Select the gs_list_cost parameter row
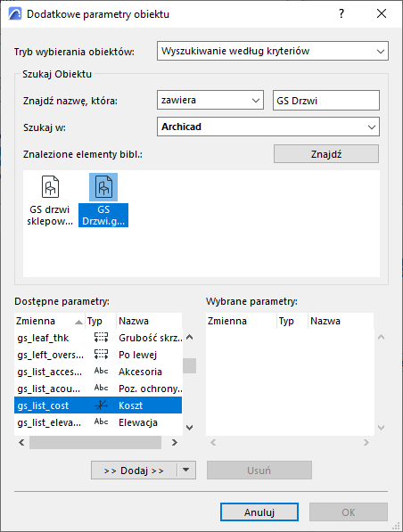The image size is (403, 532). pos(98,405)
